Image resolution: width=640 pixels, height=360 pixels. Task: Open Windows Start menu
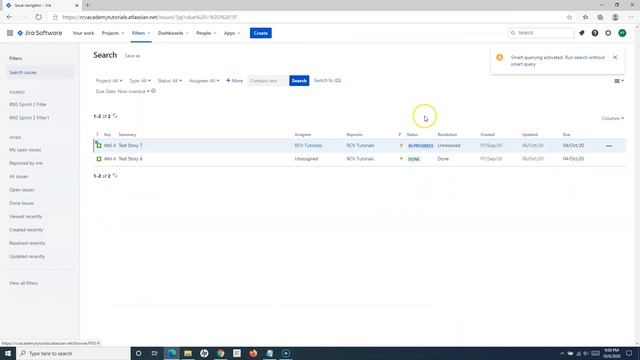[x=8, y=353]
